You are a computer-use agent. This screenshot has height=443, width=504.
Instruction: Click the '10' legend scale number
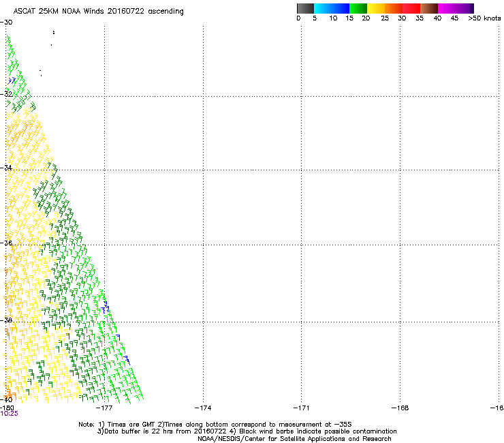click(x=333, y=18)
